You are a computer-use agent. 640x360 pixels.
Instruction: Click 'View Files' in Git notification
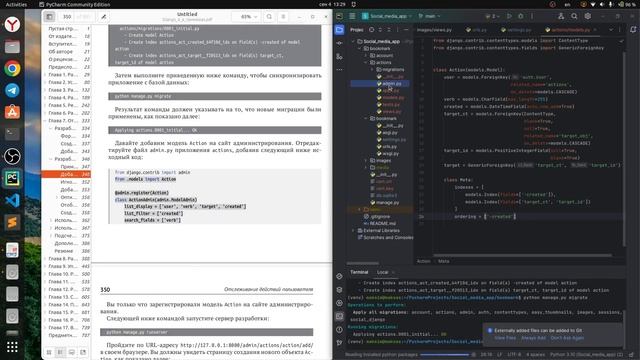[x=505, y=338]
